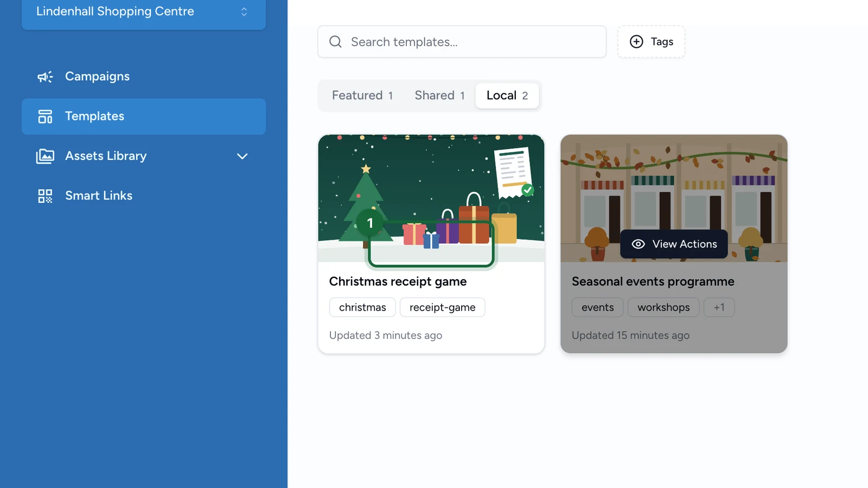Click 'Updated 15 minutes ago' text
The height and width of the screenshot is (488, 868).
tap(630, 336)
